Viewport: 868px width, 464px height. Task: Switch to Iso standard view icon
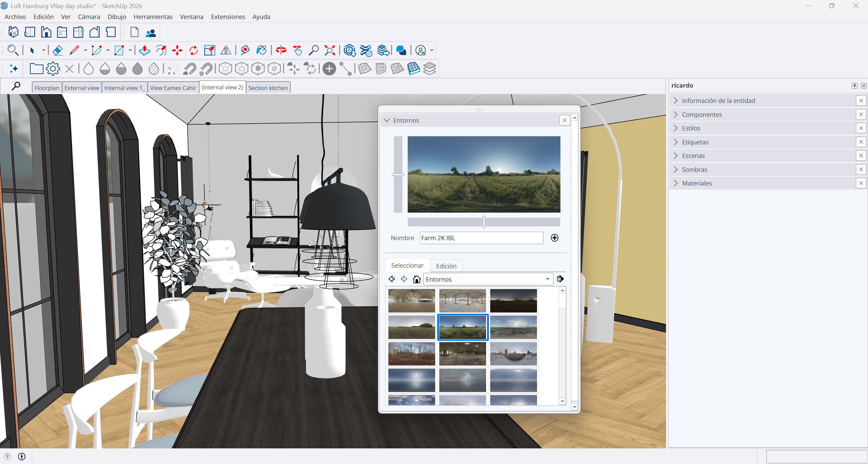(13, 32)
